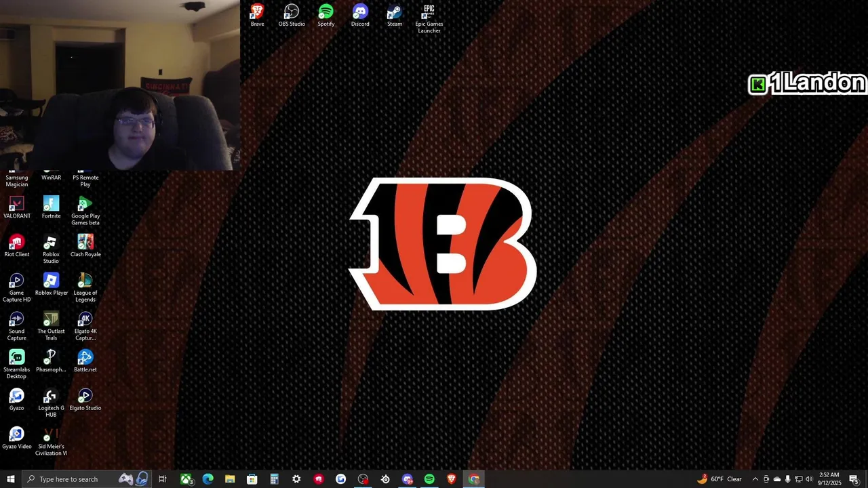Switch to Chrome in the taskbar
This screenshot has width=868, height=488.
point(474,479)
